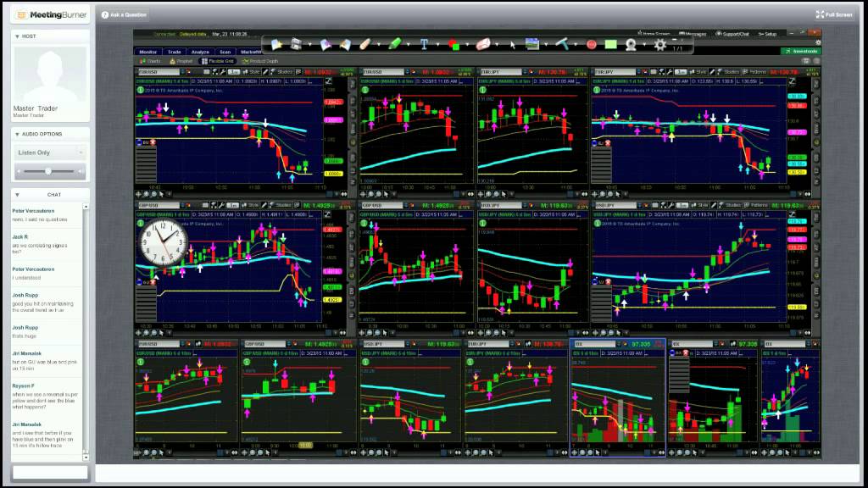Image resolution: width=868 pixels, height=488 pixels.
Task: Open Messages in the platform header
Action: [x=693, y=34]
